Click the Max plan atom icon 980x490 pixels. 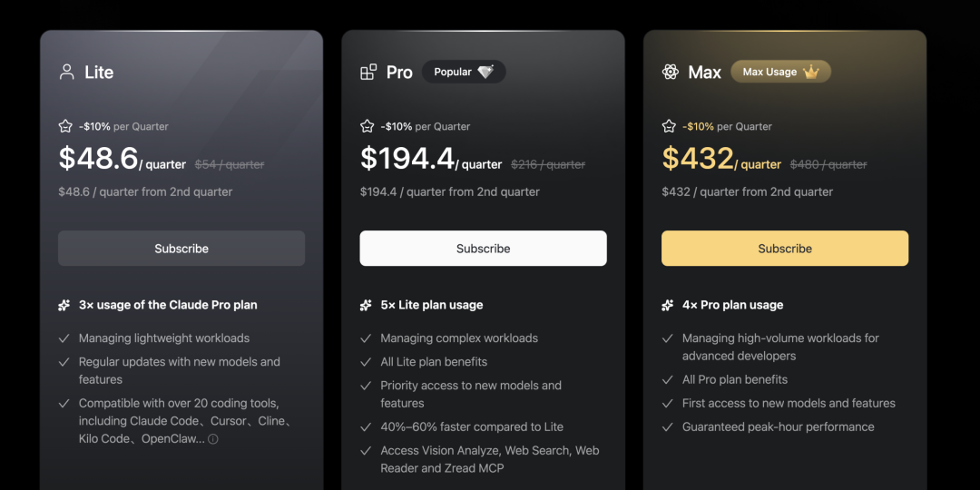coord(671,72)
